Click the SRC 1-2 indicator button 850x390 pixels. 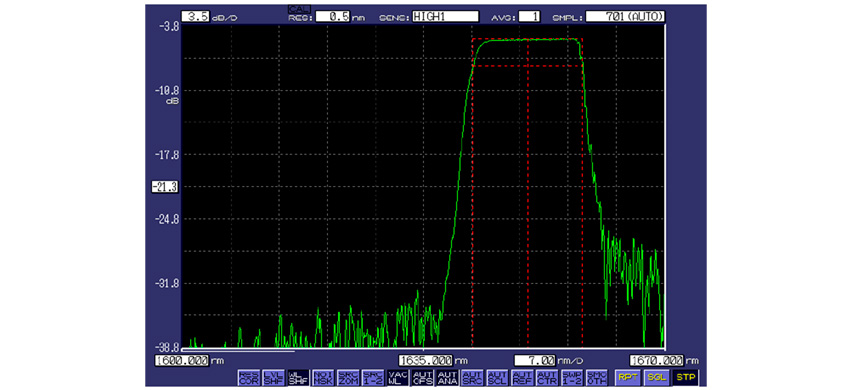point(372,377)
